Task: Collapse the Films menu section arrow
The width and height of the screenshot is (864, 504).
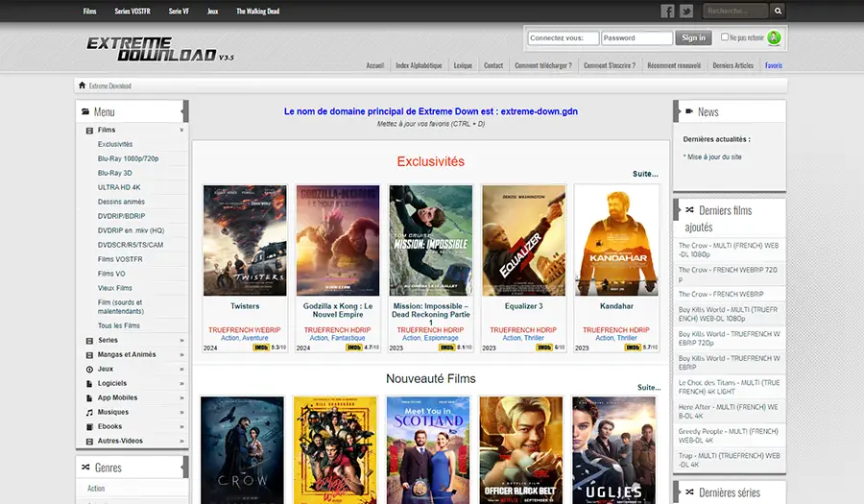Action: coord(181,130)
